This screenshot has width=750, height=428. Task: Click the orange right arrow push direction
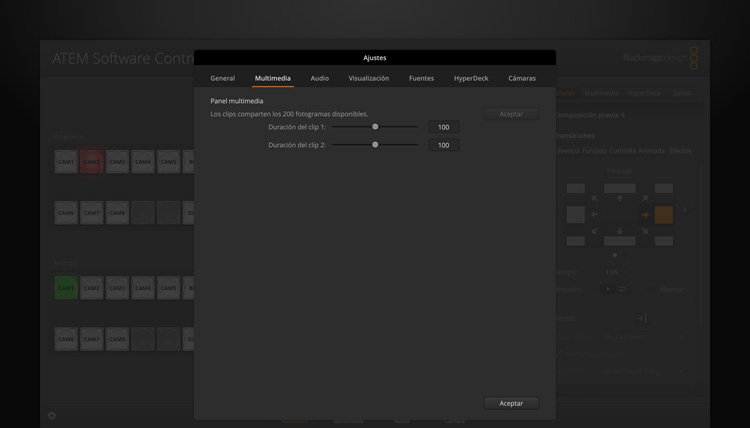point(645,215)
